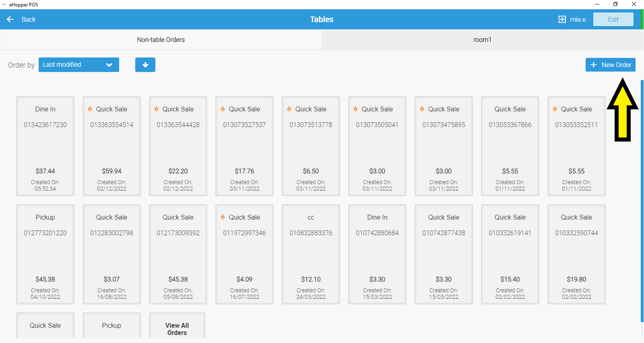This screenshot has width=644, height=343.
Task: Click the 04/10/2022 creation date
Action: point(45,297)
